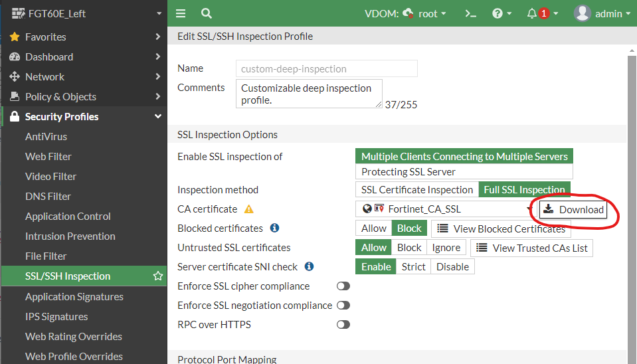Open Web Filter in the sidebar
Image resolution: width=637 pixels, height=364 pixels.
click(48, 157)
